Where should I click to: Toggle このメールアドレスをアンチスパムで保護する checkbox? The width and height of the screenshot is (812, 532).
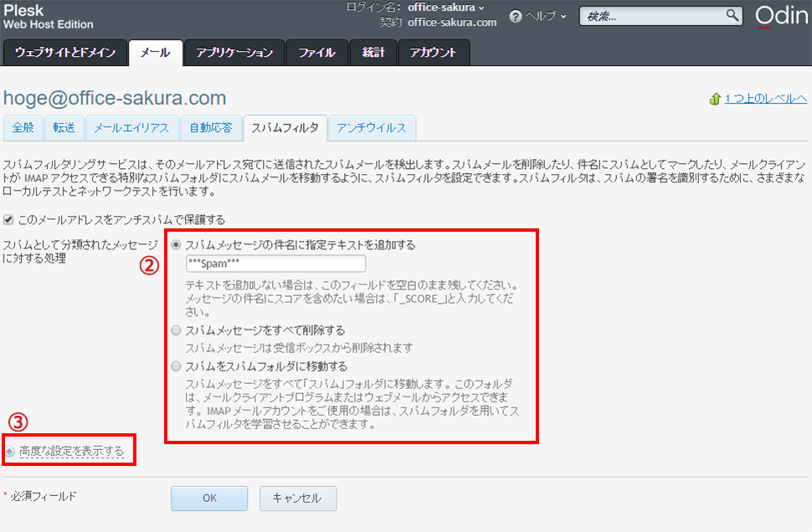[8, 219]
